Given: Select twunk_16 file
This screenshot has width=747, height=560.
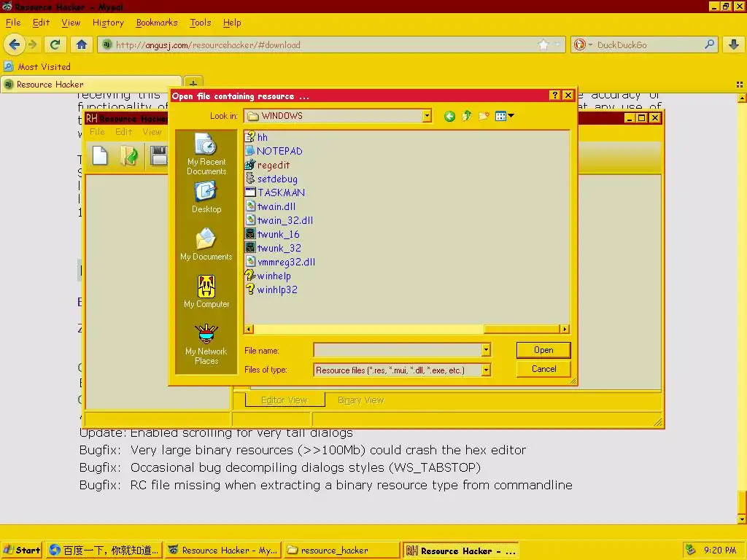Looking at the screenshot, I should [272, 234].
